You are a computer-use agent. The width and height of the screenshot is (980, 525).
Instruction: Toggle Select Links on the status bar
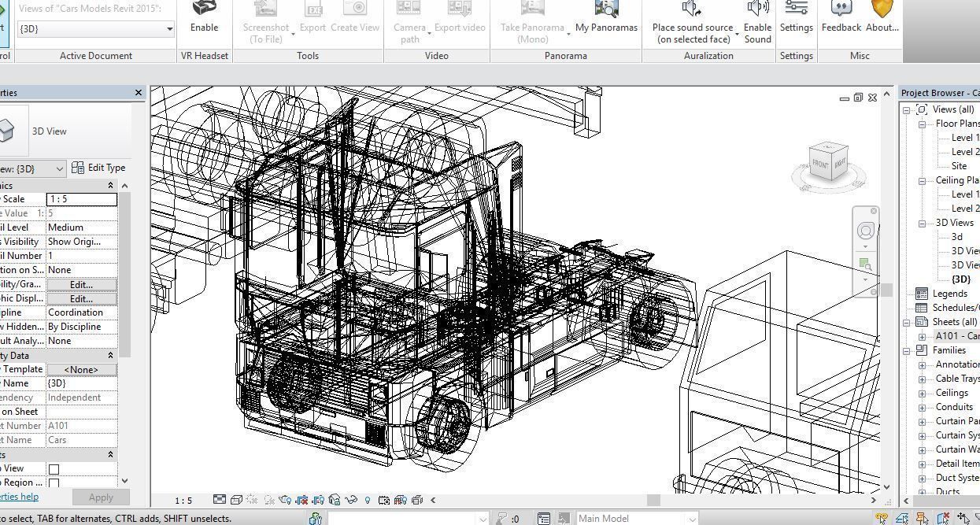click(x=881, y=518)
